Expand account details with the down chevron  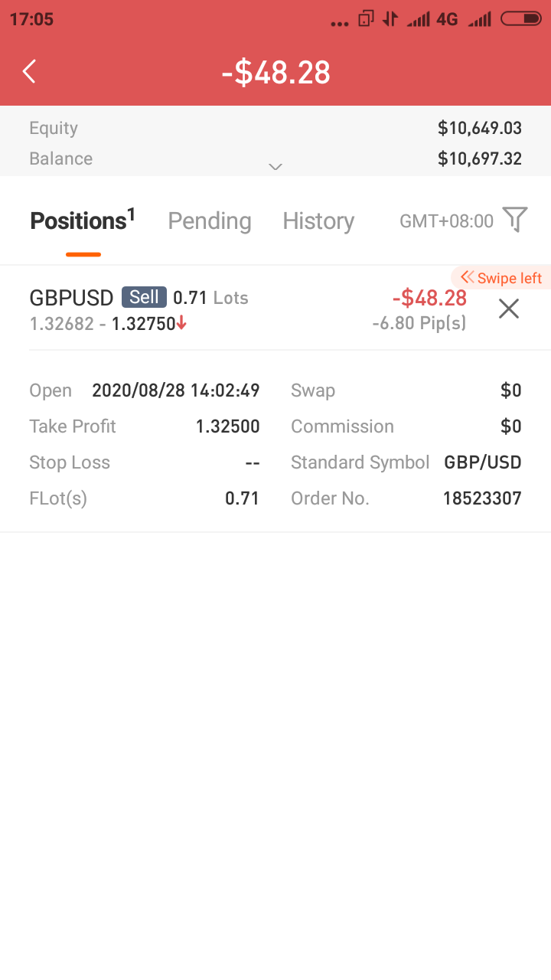275,166
